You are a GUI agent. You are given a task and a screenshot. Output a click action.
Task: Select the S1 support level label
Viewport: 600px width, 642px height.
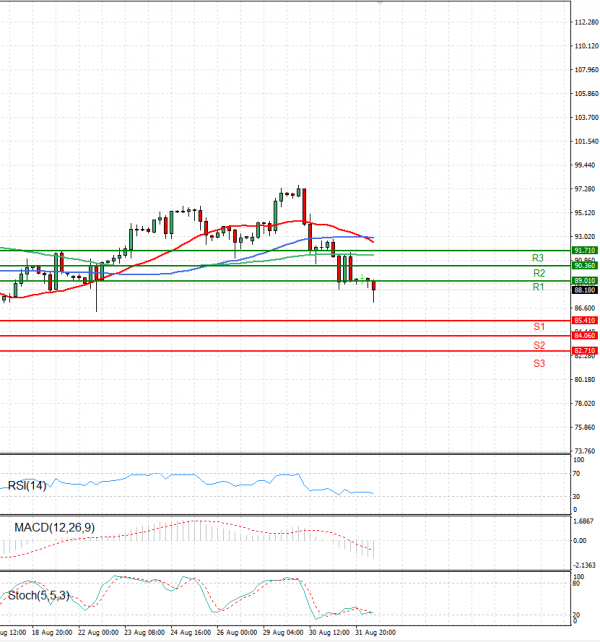(538, 327)
